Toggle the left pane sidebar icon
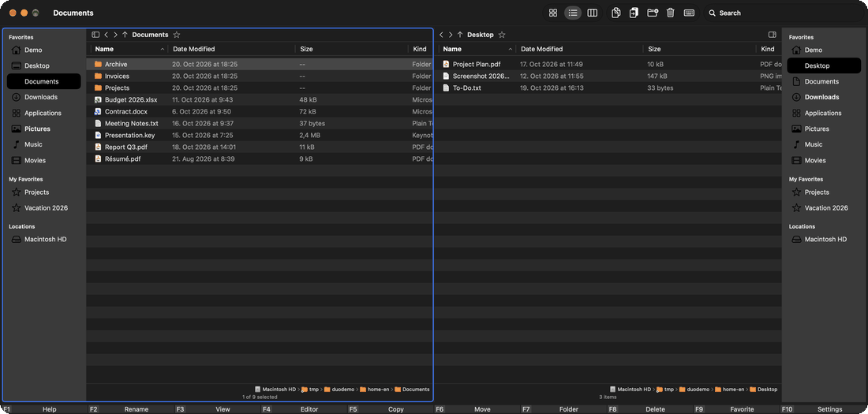Screen dimensions: 868x414 coord(95,35)
